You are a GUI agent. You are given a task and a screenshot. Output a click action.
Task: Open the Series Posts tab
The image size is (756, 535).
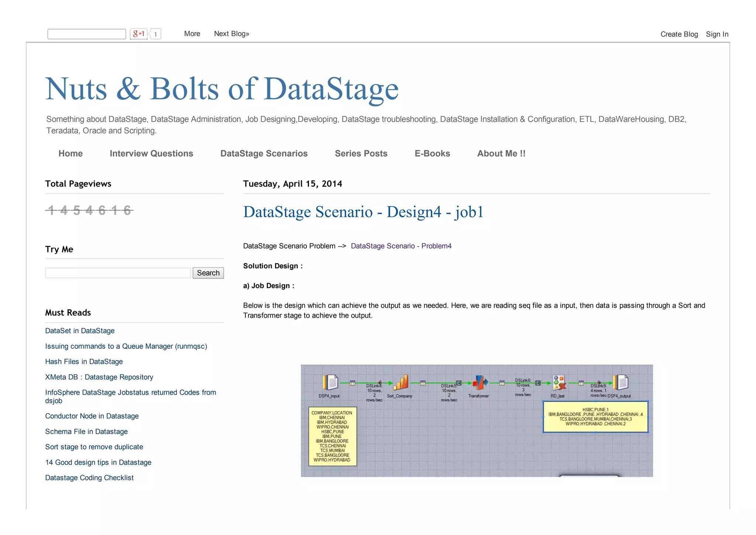point(361,154)
